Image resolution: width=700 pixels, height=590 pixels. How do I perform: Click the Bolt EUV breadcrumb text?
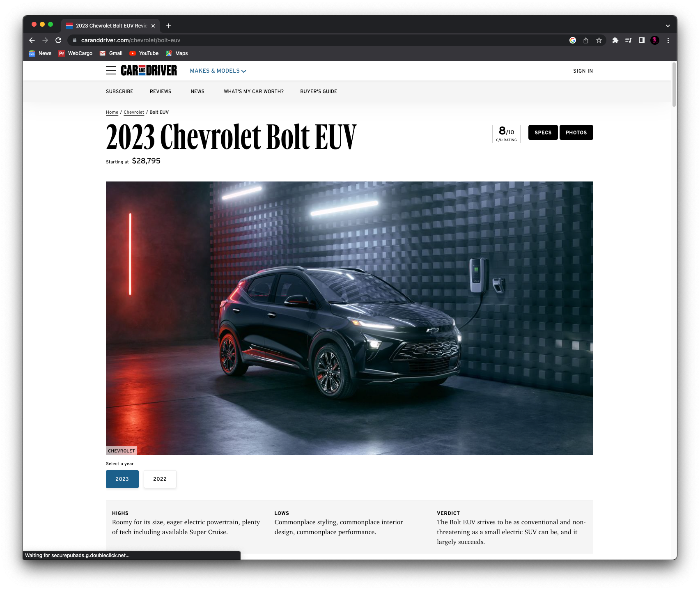(159, 112)
